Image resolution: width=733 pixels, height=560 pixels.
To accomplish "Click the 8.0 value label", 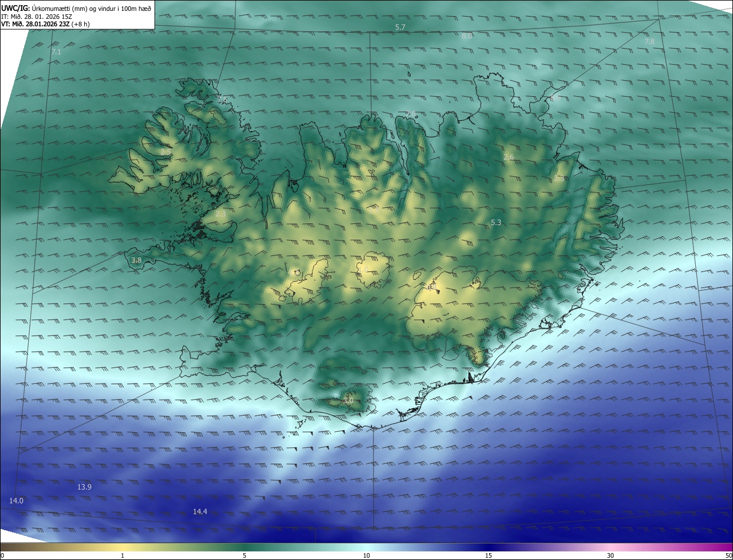I will coord(467,36).
